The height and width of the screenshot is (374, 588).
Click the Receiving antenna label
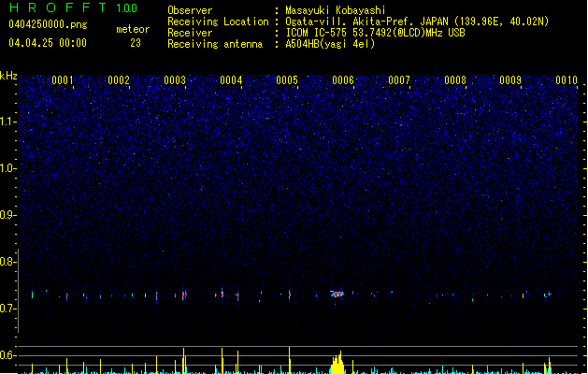coord(215,44)
